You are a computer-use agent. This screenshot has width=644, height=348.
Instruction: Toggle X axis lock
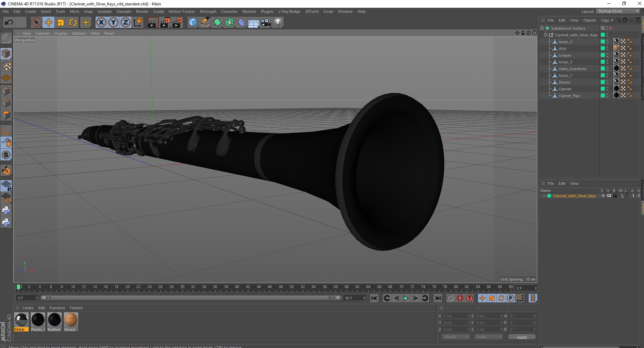click(101, 23)
